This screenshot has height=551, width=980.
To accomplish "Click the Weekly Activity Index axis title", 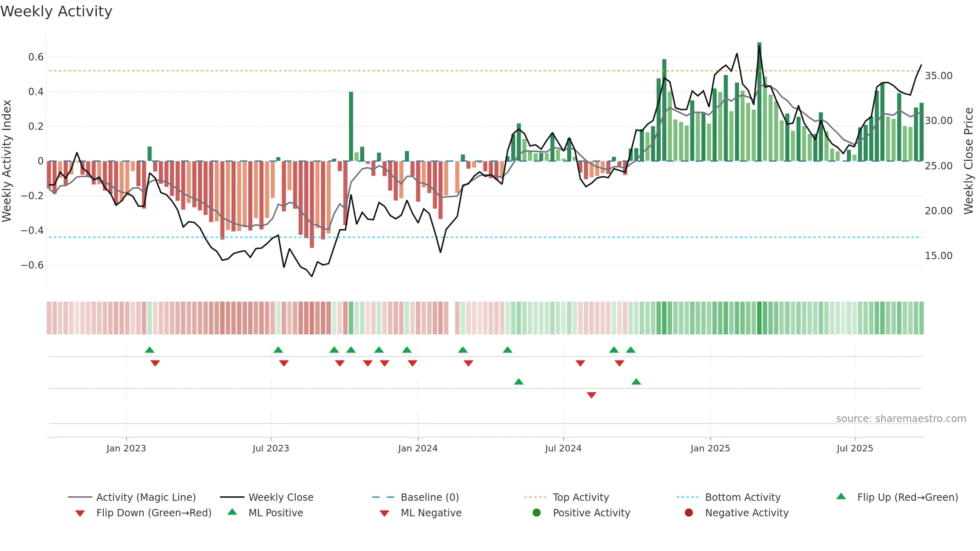I will pos(7,161).
